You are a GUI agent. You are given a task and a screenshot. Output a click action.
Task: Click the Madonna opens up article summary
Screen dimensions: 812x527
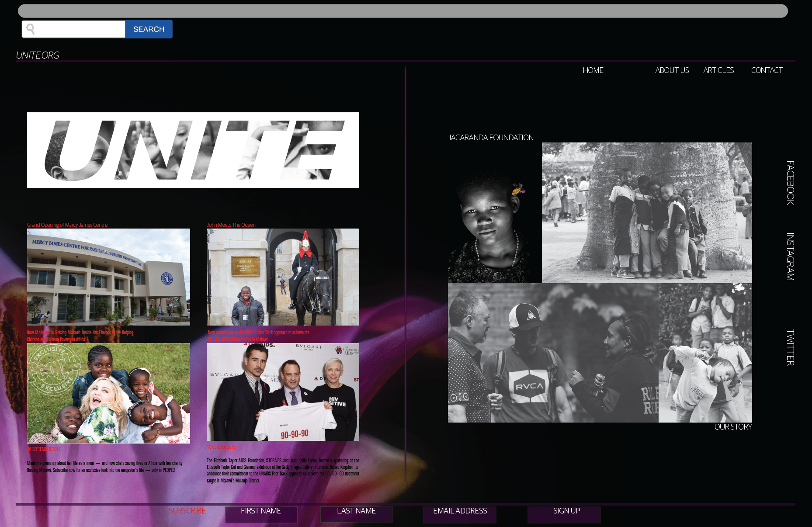105,467
